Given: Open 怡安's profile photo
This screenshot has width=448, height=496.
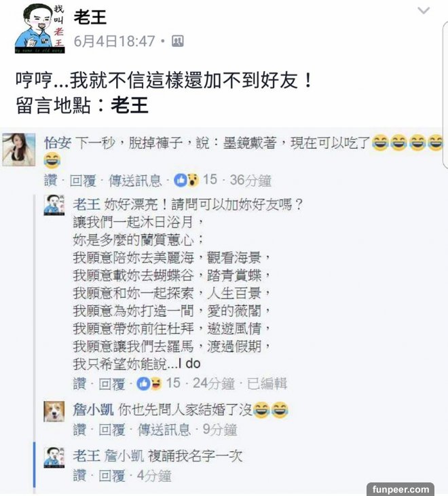Looking at the screenshot, I should click(19, 150).
